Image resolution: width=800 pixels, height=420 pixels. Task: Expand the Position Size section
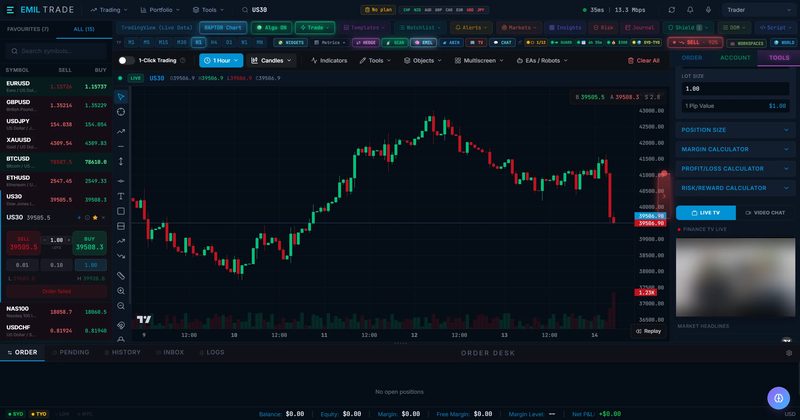[x=735, y=130]
